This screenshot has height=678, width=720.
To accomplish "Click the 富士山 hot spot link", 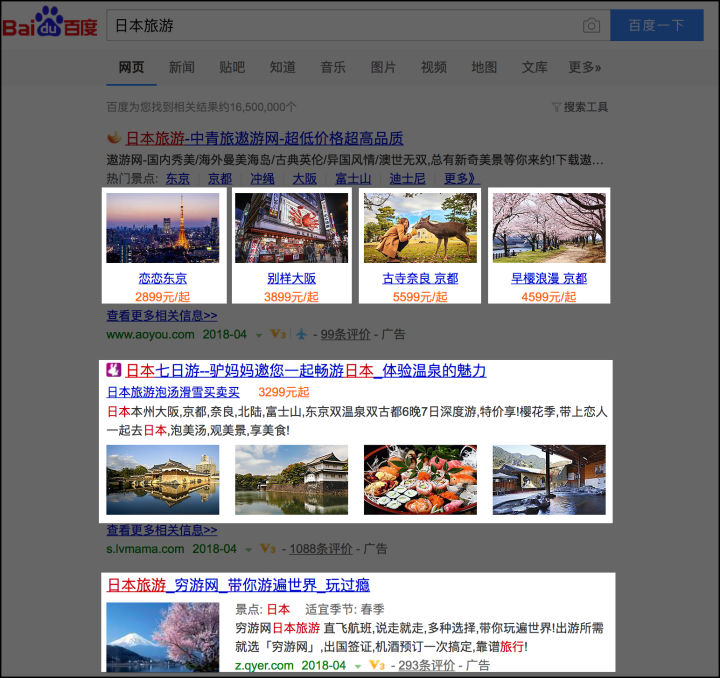I will coord(353,178).
